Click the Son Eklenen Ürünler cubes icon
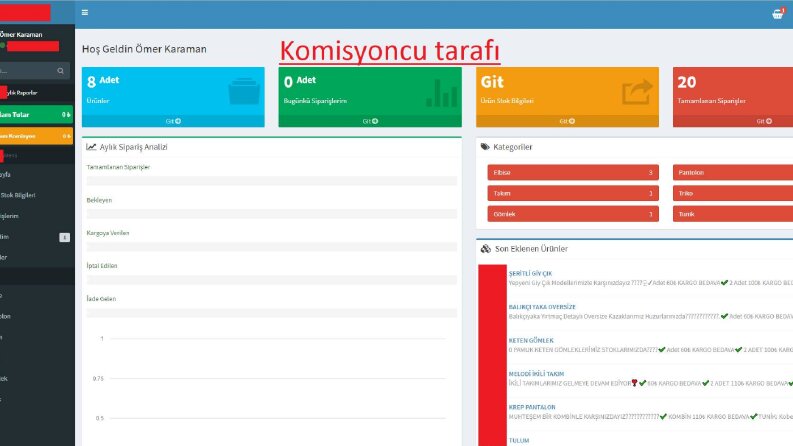 [x=486, y=249]
